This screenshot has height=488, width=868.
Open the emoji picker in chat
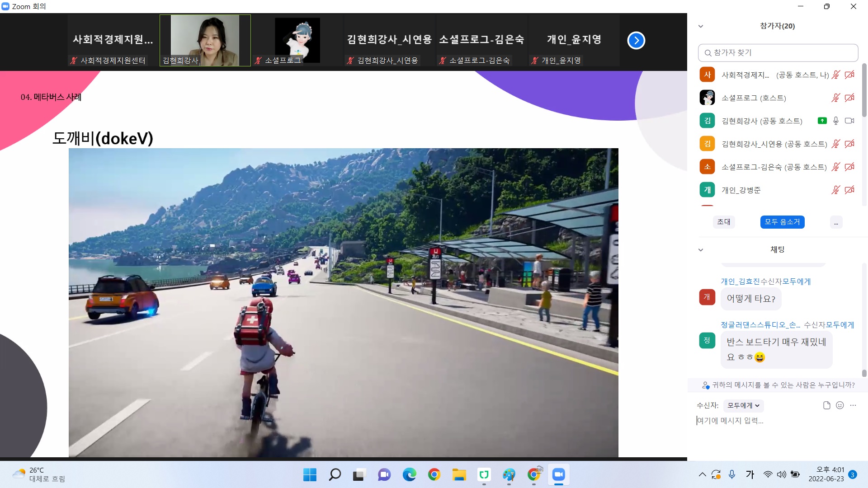coord(840,405)
